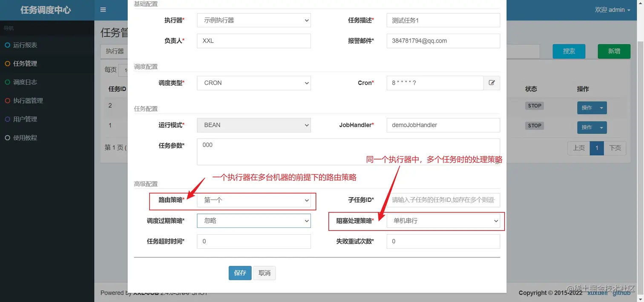Click the STOP status for task 2
The height and width of the screenshot is (302, 644).
[x=535, y=106]
